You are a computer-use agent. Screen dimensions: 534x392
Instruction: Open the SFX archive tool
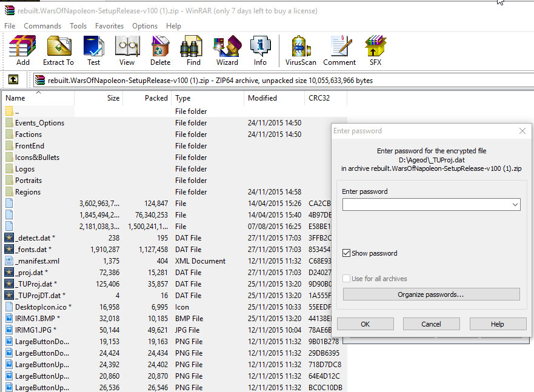(x=375, y=50)
